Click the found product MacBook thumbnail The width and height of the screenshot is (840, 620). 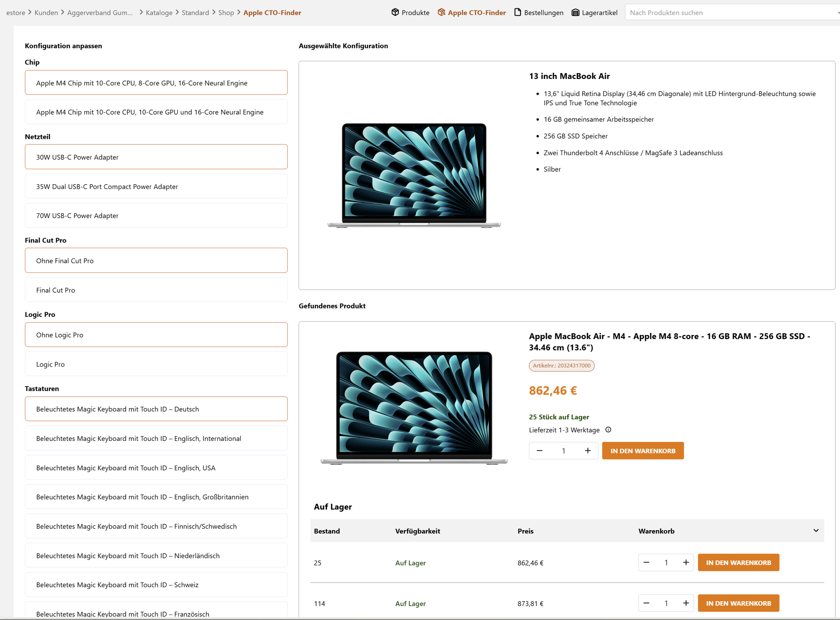[x=414, y=408]
